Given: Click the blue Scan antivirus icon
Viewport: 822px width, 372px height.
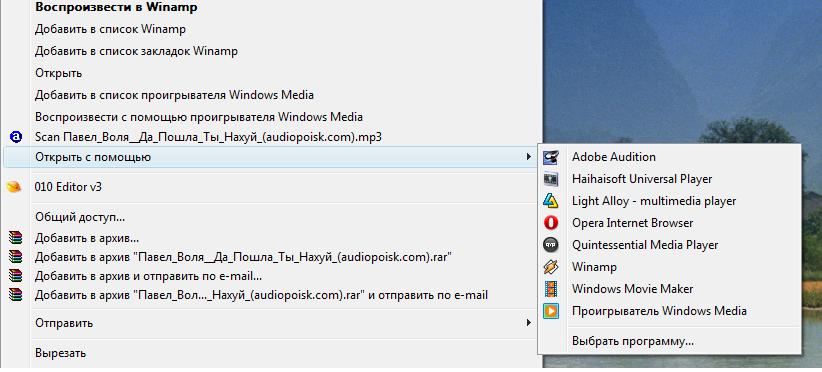Looking at the screenshot, I should click(16, 137).
